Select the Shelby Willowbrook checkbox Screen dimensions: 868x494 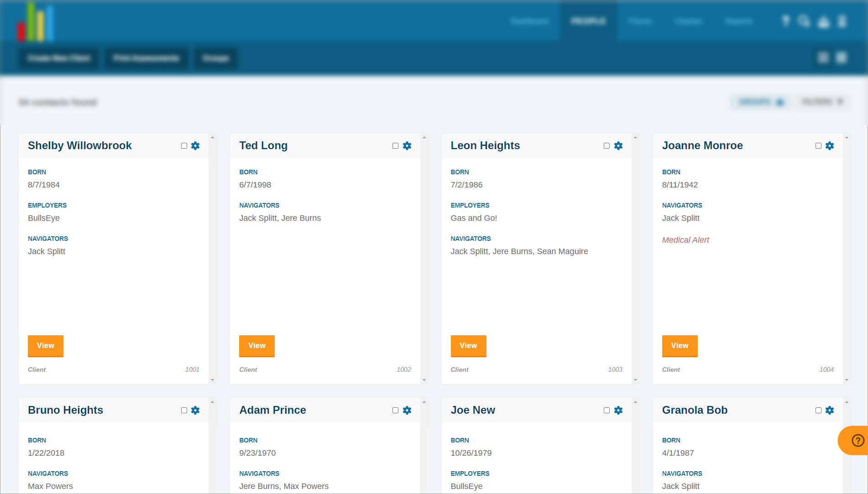pyautogui.click(x=184, y=146)
